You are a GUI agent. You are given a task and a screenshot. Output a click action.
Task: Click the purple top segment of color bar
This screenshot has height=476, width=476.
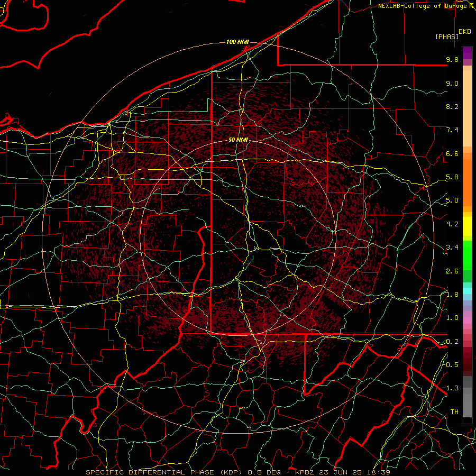[467, 53]
